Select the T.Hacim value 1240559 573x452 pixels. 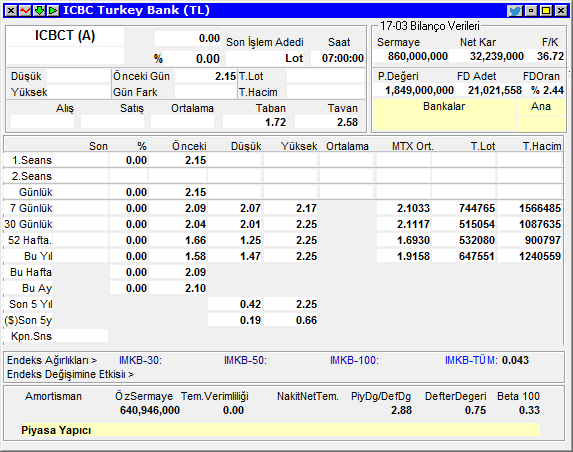[540, 256]
